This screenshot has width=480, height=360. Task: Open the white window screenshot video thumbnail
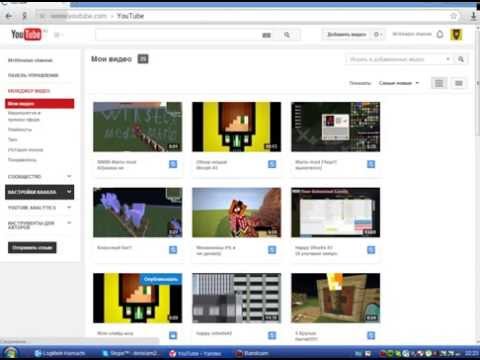pyautogui.click(x=335, y=212)
